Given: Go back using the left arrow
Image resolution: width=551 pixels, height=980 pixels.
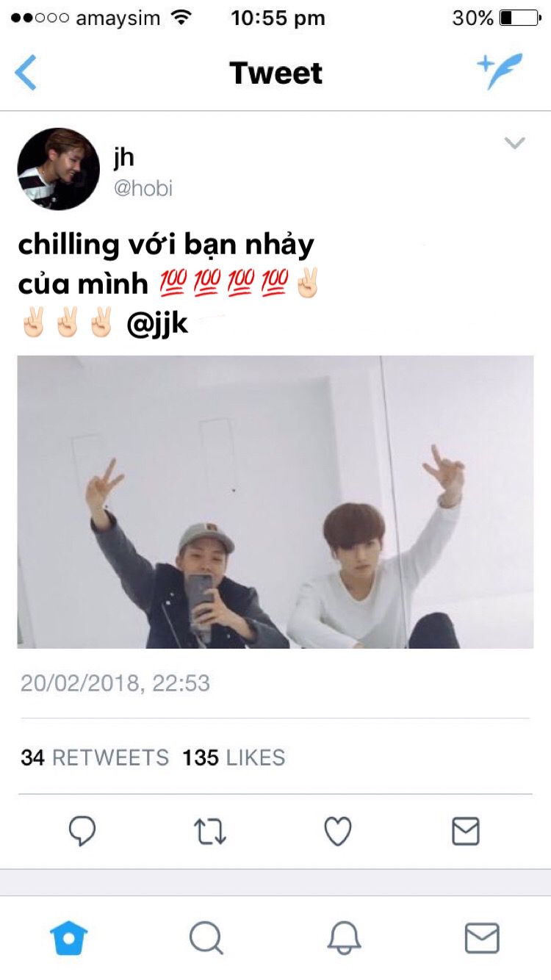Looking at the screenshot, I should (x=26, y=73).
